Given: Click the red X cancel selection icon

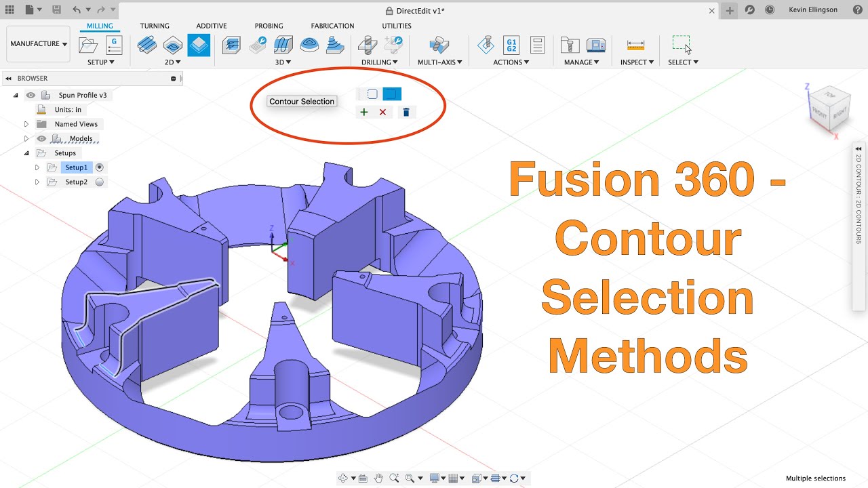Looking at the screenshot, I should coord(382,112).
